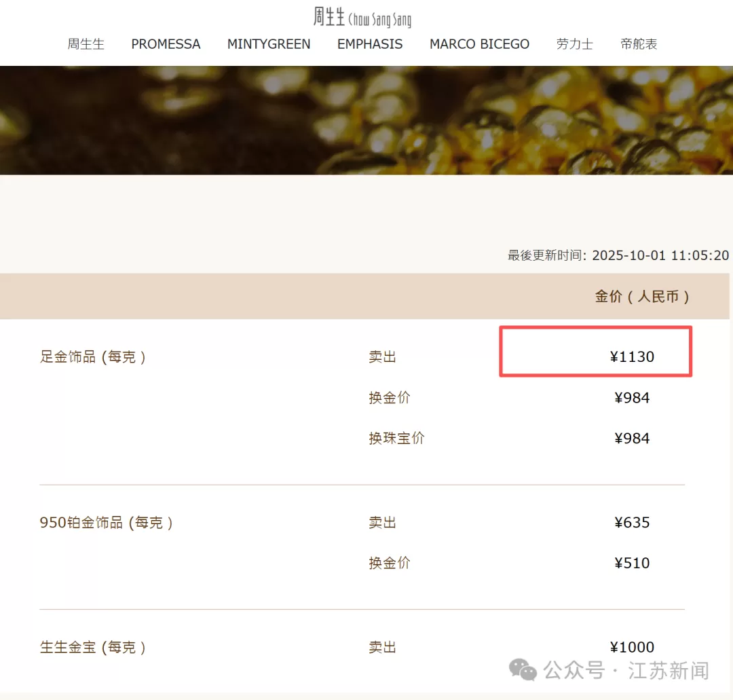Select the EMPHASIS navigation tab
Image resolution: width=733 pixels, height=700 pixels.
click(370, 44)
